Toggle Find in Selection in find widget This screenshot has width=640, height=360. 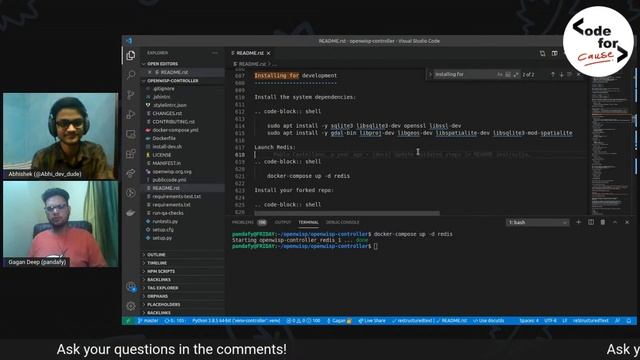[569, 74]
